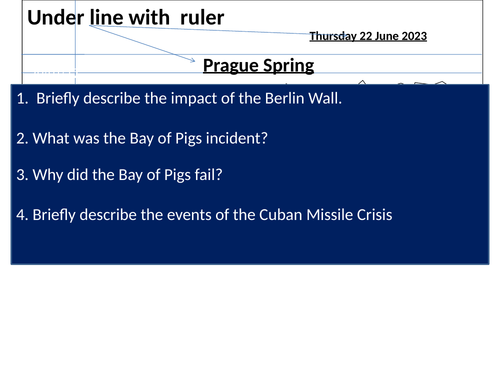Select question 1 about the Berlin Wall
This screenshot has height=375, width=500.
(179, 98)
